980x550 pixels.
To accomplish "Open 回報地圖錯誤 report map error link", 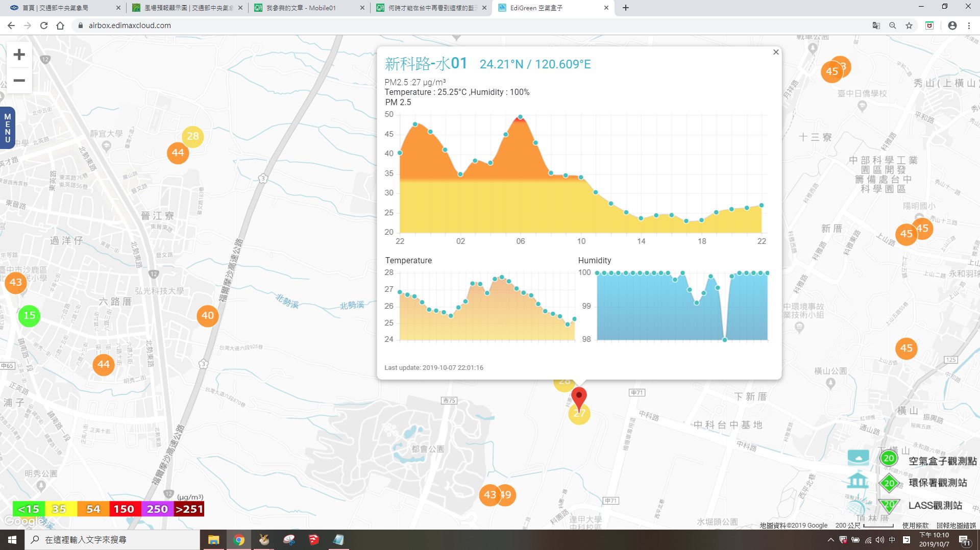I will pyautogui.click(x=956, y=525).
